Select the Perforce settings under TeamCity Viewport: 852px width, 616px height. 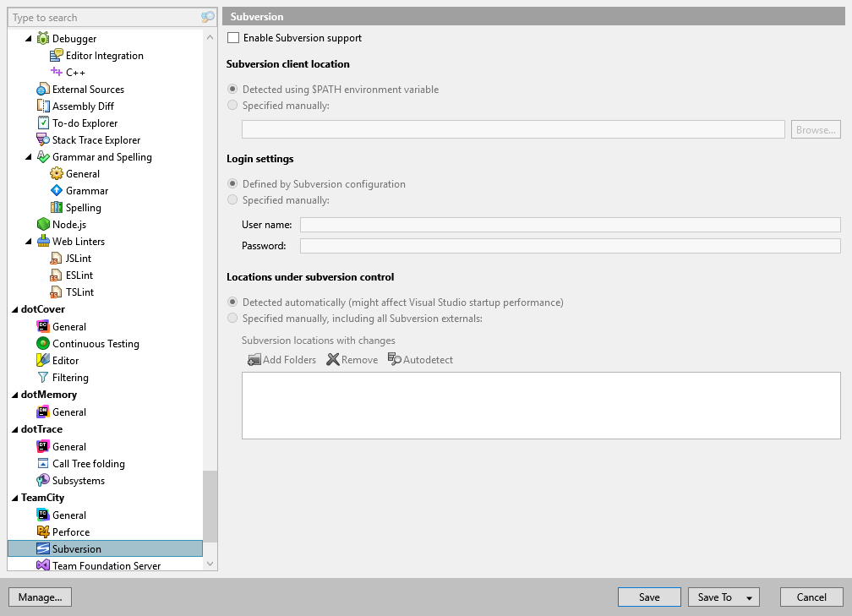coord(70,532)
